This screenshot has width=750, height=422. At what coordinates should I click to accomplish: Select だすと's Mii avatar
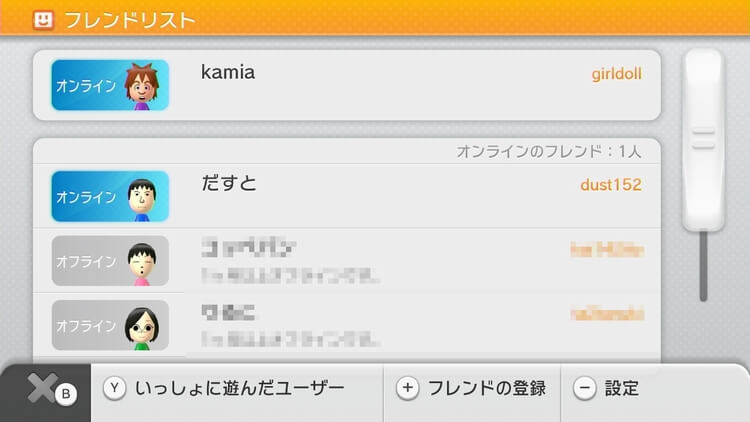coord(142,200)
